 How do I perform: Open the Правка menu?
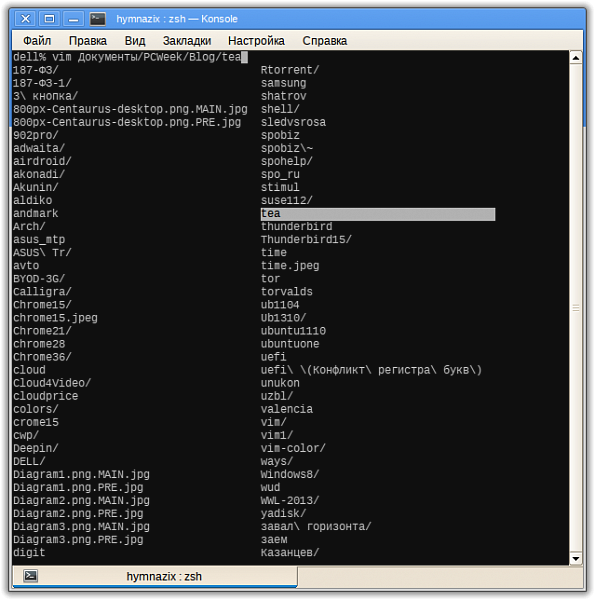[88, 41]
